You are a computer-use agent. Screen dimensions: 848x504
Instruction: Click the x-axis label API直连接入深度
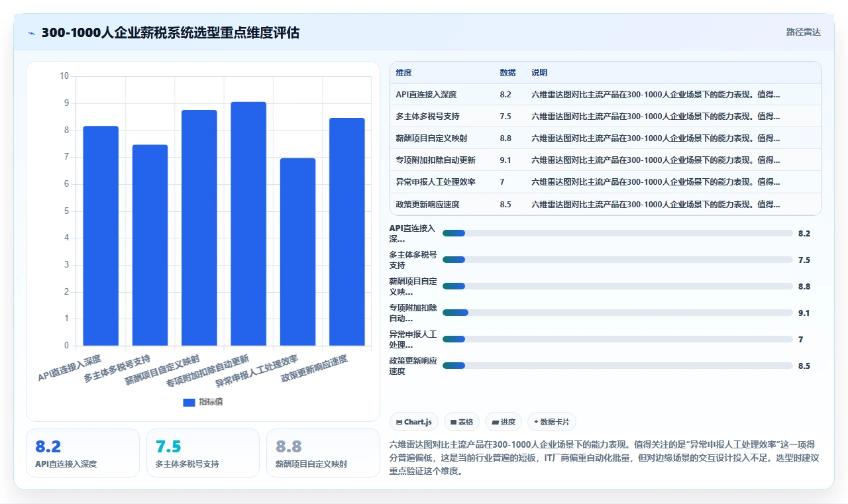[70, 368]
